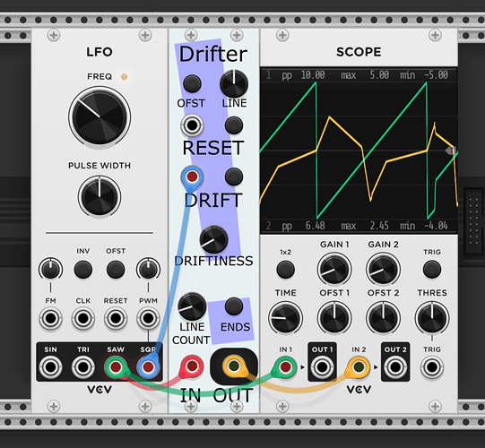
Task: Click the Scope TRIG input jack
Action: tap(432, 367)
